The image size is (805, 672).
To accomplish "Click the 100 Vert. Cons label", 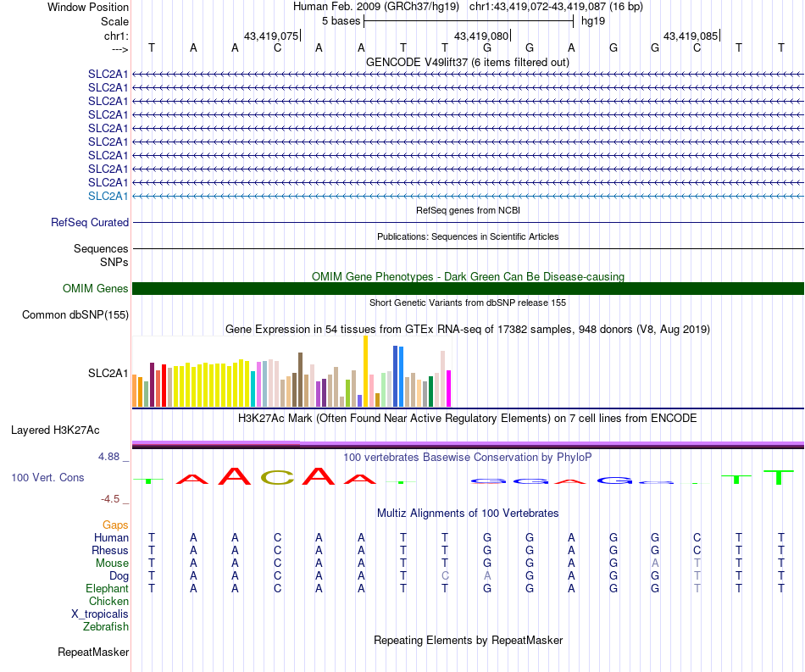I will click(47, 477).
